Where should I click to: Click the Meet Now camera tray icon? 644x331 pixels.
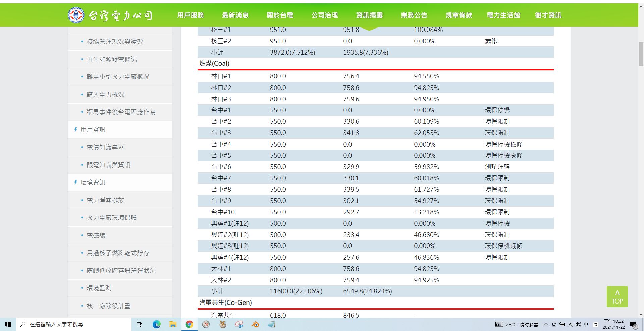pyautogui.click(x=554, y=324)
